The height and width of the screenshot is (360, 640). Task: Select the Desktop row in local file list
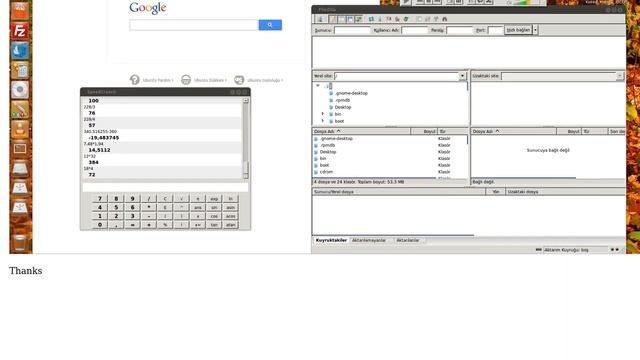pyautogui.click(x=390, y=152)
